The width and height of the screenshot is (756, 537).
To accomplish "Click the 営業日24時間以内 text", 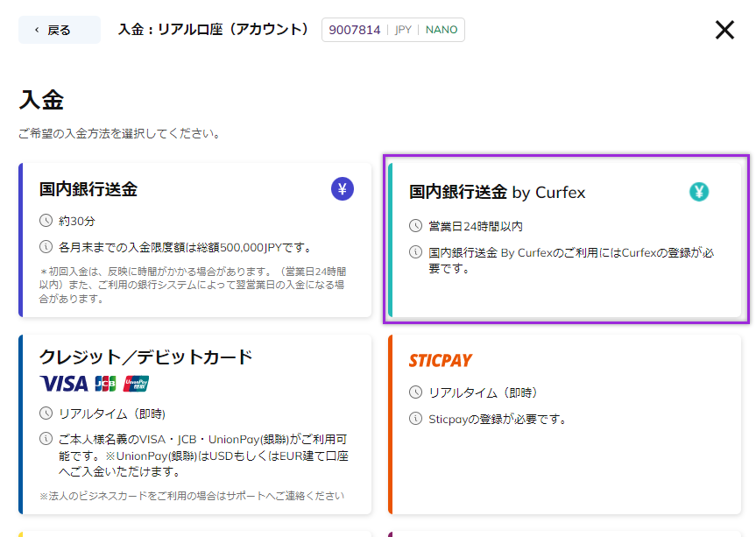I will tap(476, 226).
